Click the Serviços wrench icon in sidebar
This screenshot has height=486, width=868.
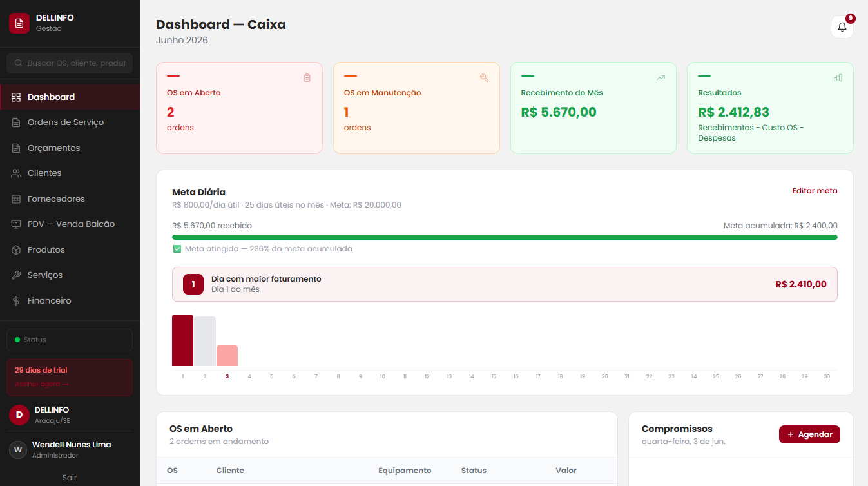pyautogui.click(x=16, y=275)
